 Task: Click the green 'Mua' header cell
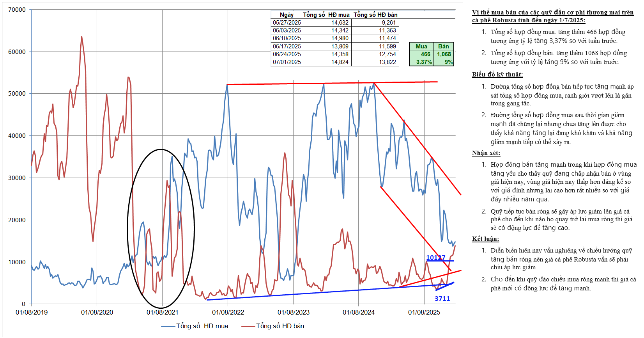click(421, 46)
